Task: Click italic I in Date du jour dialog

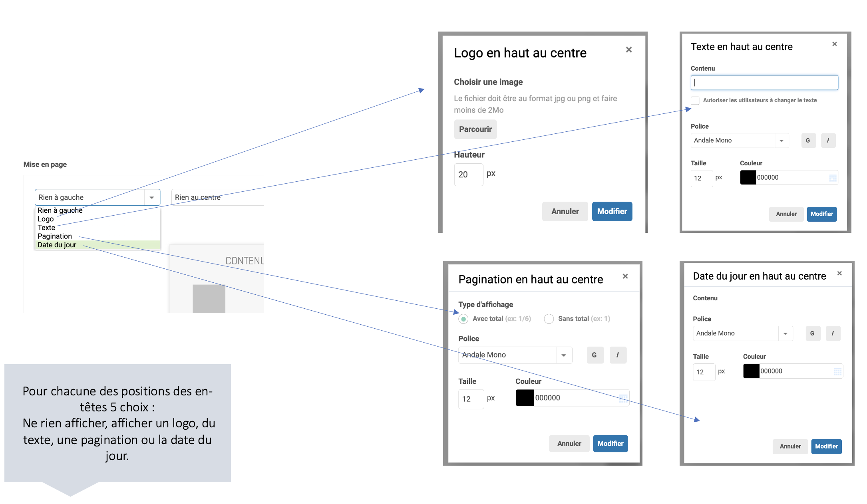Action: 833,333
